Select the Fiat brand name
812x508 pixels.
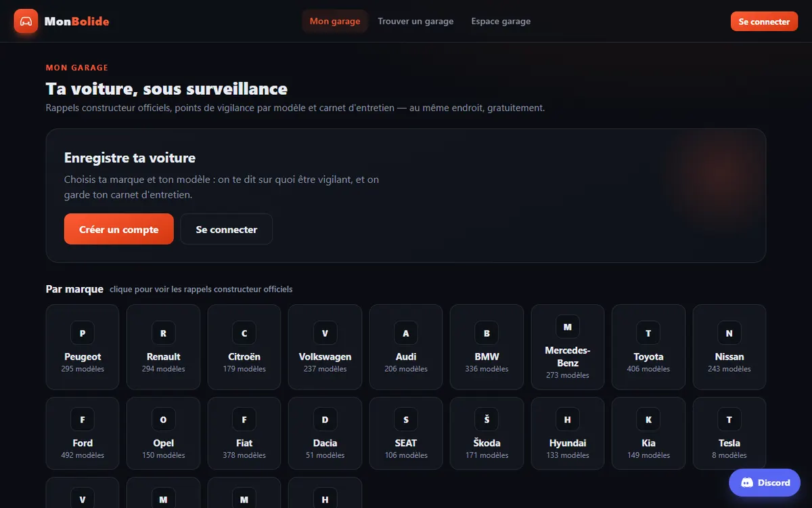tap(244, 443)
